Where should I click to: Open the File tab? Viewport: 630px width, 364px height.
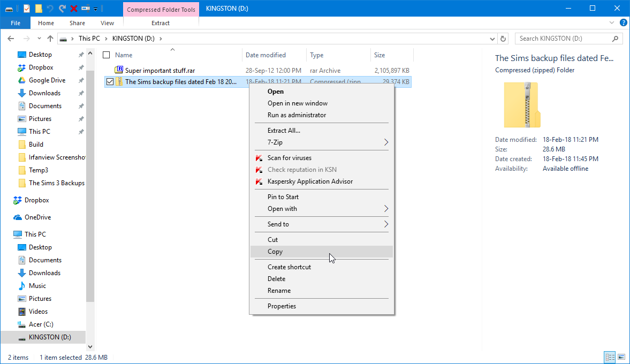click(x=16, y=23)
